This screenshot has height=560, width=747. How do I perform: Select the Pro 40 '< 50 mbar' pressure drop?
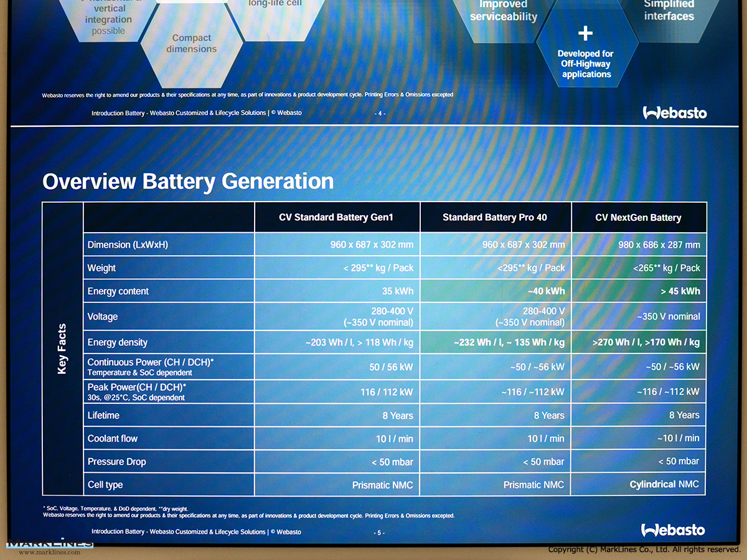tap(544, 462)
